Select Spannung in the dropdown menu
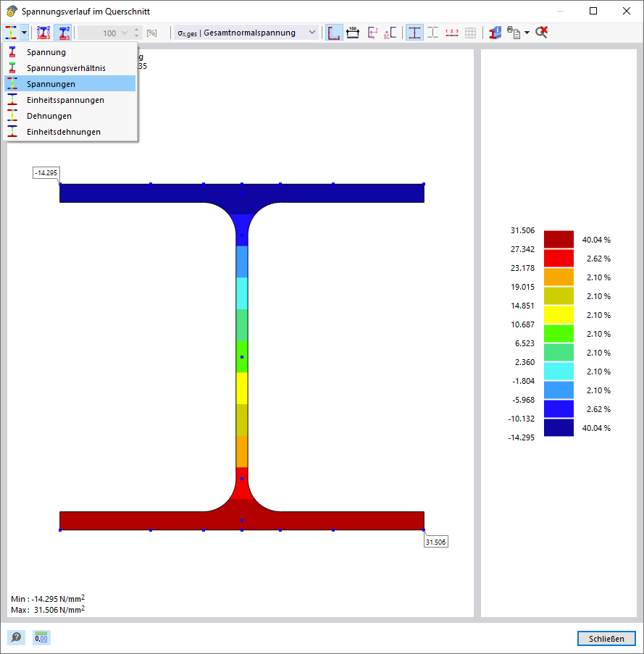The height and width of the screenshot is (654, 644). point(70,52)
